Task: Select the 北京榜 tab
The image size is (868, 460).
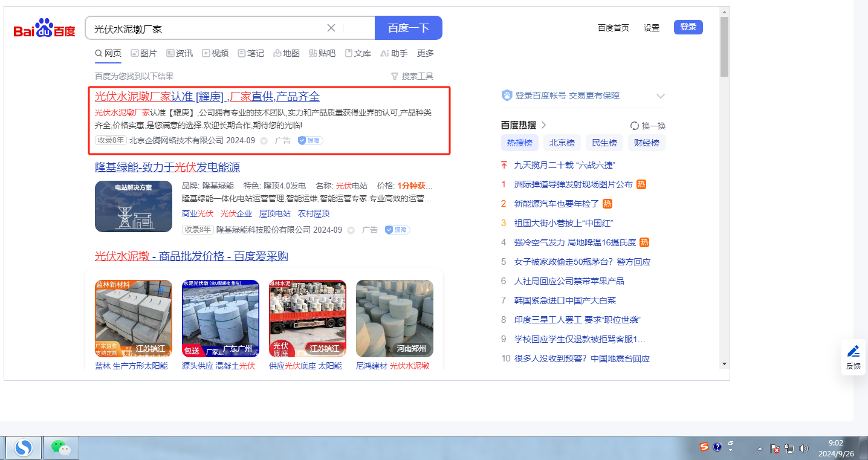Action: click(x=562, y=143)
